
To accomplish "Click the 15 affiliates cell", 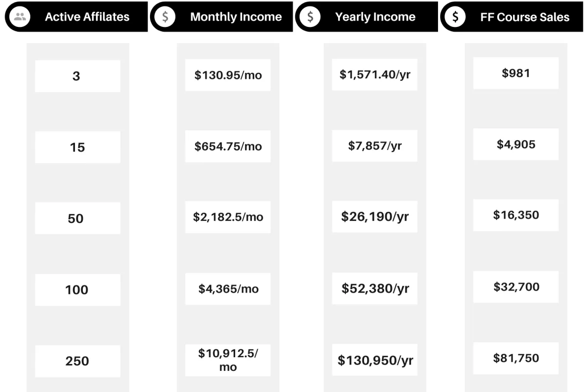I will tap(77, 147).
